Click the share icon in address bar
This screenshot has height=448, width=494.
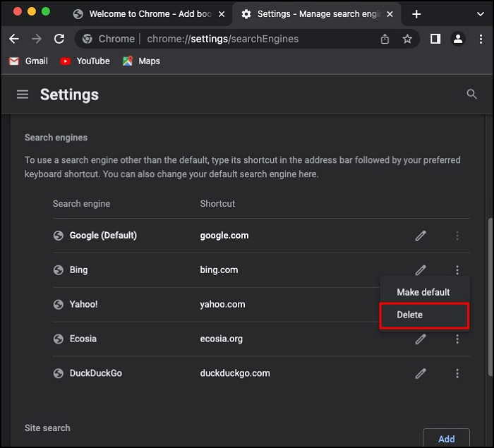pos(385,40)
